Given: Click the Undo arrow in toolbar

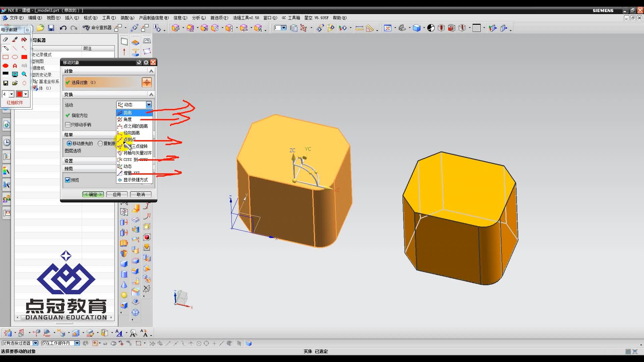Looking at the screenshot, I should pyautogui.click(x=63, y=28).
